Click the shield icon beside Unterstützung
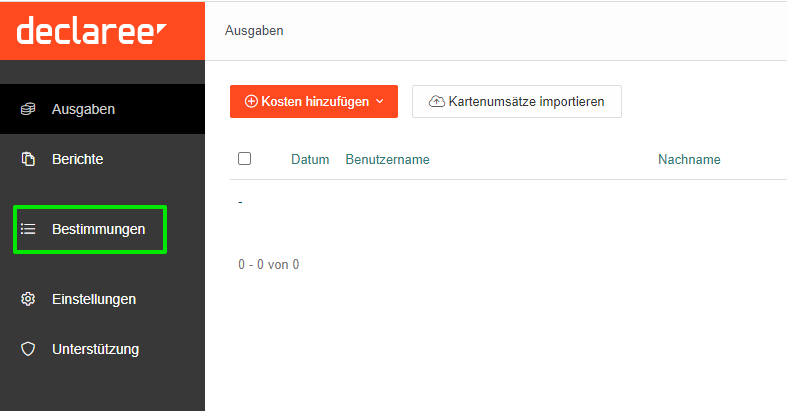787x411 pixels. [x=28, y=349]
